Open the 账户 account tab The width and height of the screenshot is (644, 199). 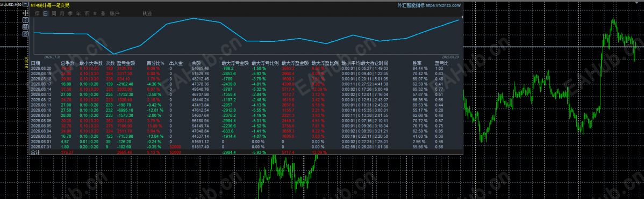click(115, 13)
